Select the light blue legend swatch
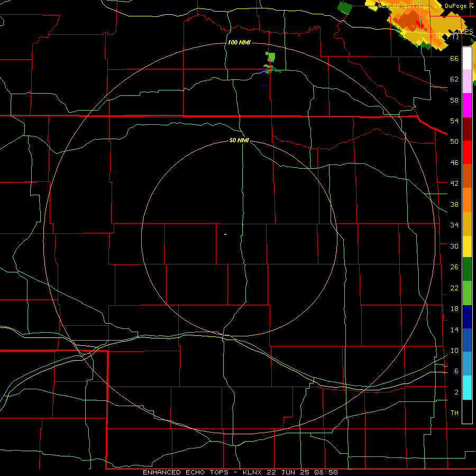Image resolution: width=476 pixels, height=476 pixels. (467, 364)
